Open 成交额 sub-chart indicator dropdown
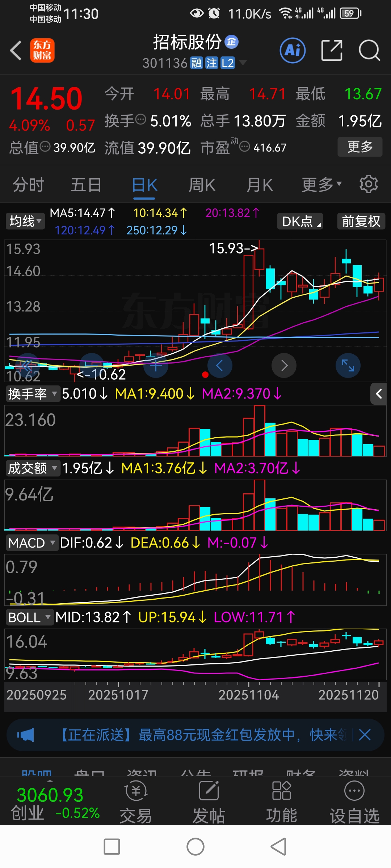Image resolution: width=391 pixels, height=868 pixels. tap(32, 468)
